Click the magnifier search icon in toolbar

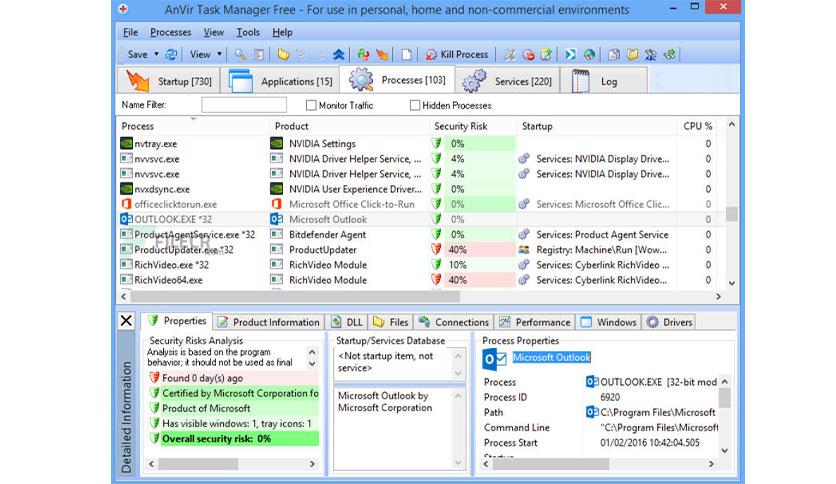point(241,54)
